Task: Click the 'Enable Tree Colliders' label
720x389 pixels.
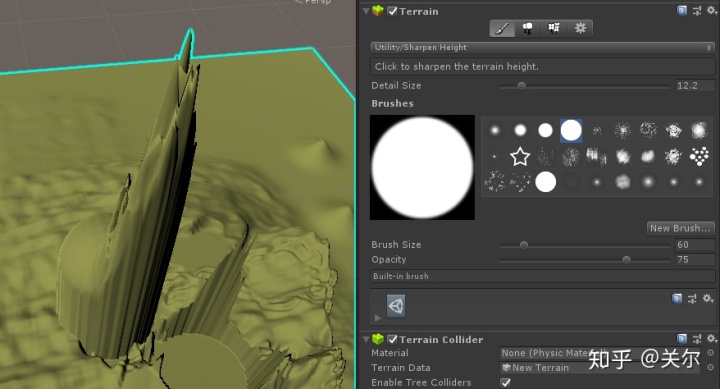Action: [x=421, y=382]
